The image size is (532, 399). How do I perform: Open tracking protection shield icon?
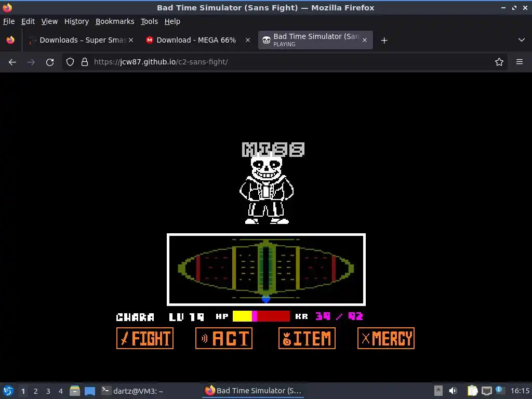tap(70, 62)
